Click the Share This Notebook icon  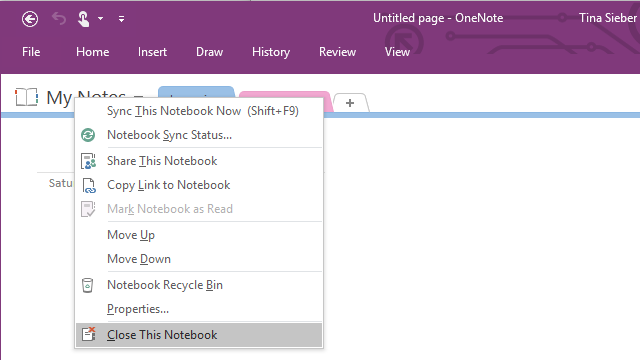tap(88, 161)
